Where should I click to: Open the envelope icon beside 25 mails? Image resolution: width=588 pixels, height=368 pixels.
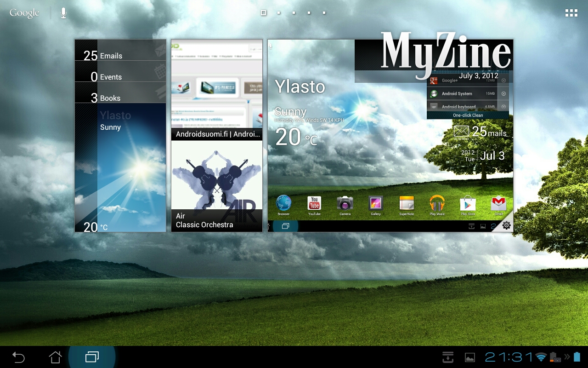[x=461, y=132]
